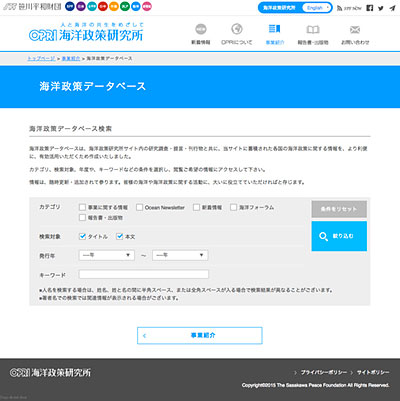400x401 pixels.
Task: Open the Facebook icon in the header
Action: [370, 8]
